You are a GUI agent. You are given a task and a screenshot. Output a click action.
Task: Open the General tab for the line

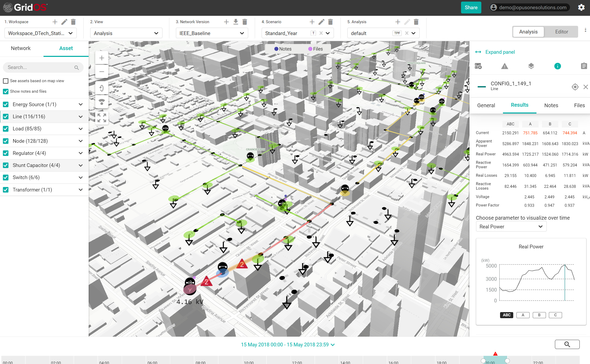click(486, 105)
